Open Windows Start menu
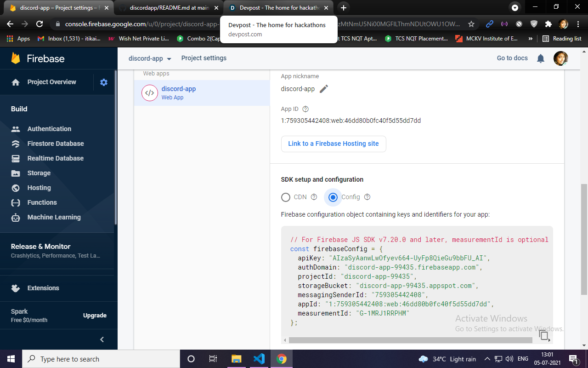Image resolution: width=588 pixels, height=368 pixels. [x=11, y=359]
